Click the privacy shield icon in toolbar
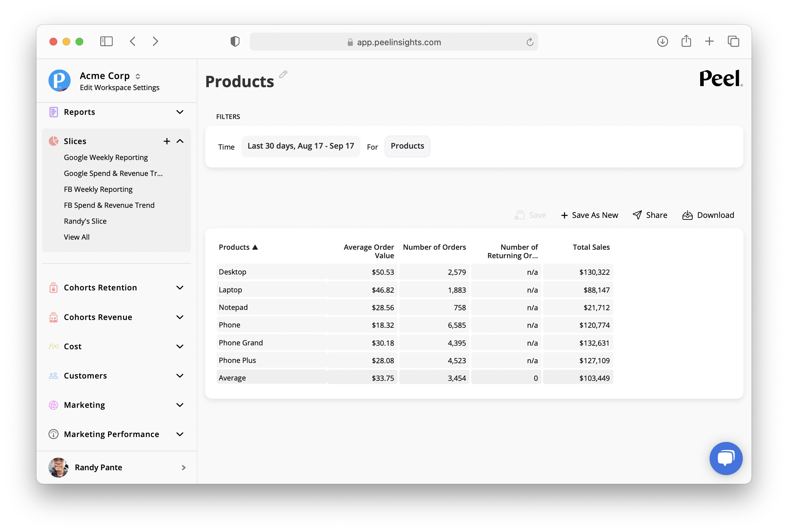 click(235, 41)
